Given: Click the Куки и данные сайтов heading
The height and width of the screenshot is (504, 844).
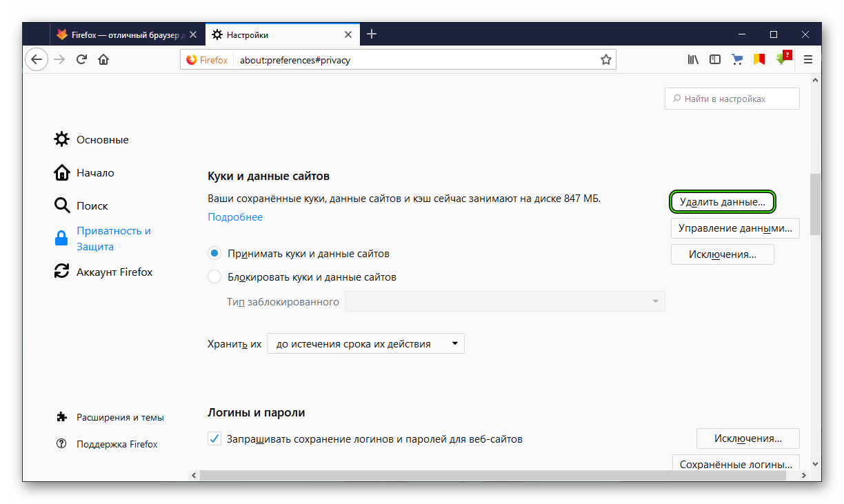Looking at the screenshot, I should click(269, 177).
